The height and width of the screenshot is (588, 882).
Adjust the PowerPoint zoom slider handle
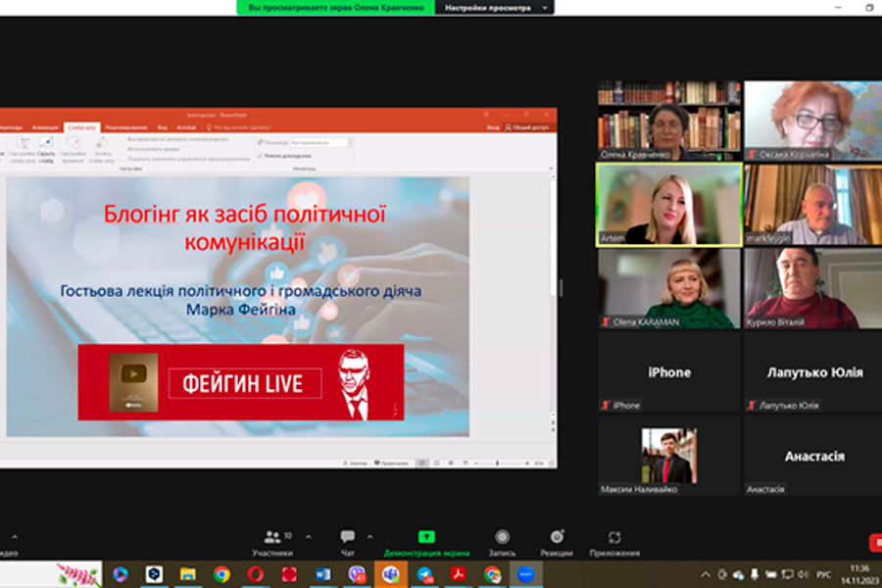coord(497,464)
